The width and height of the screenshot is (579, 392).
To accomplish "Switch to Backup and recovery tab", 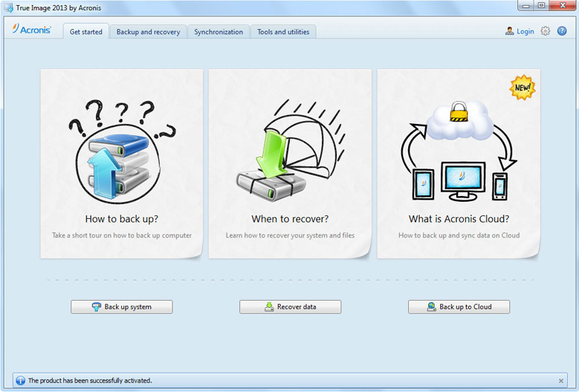I will point(148,32).
